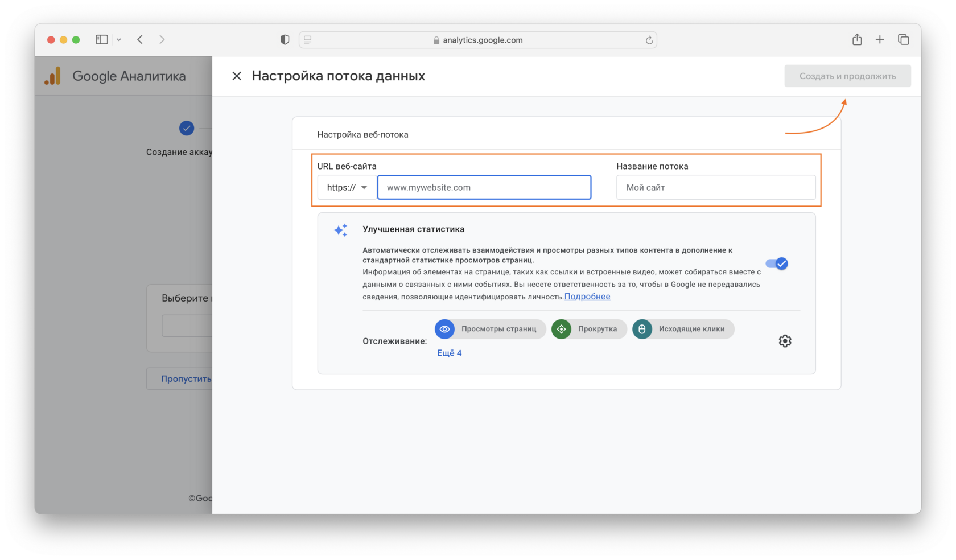The width and height of the screenshot is (956, 560).
Task: Click the Google Analytics logo icon
Action: coord(53,76)
